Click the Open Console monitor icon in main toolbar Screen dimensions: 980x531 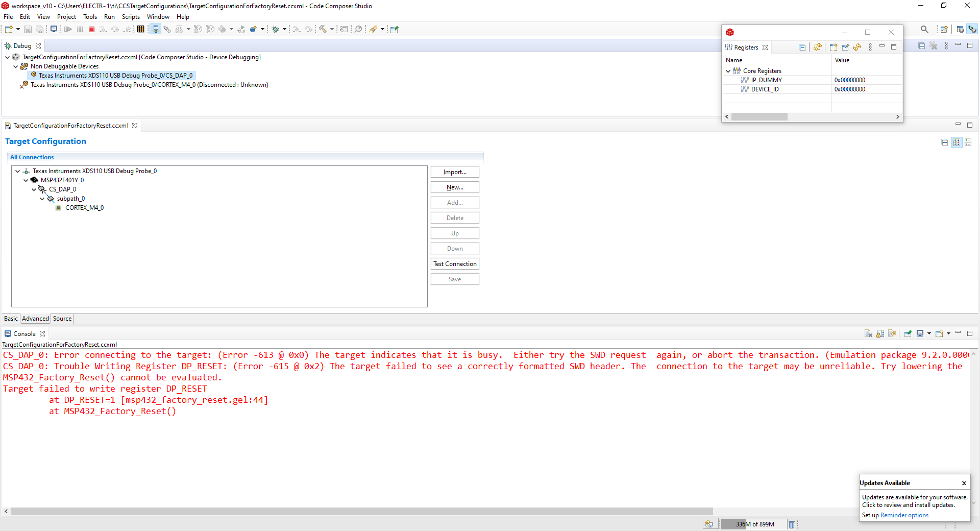point(54,30)
